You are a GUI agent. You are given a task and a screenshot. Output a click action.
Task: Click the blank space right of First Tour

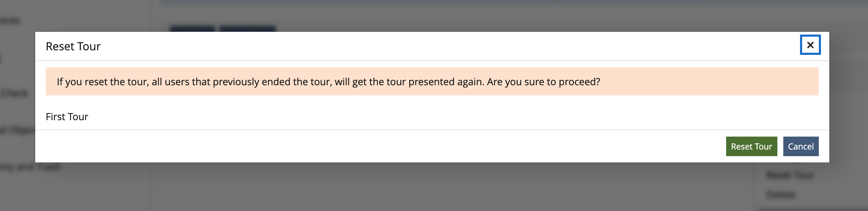(418, 117)
